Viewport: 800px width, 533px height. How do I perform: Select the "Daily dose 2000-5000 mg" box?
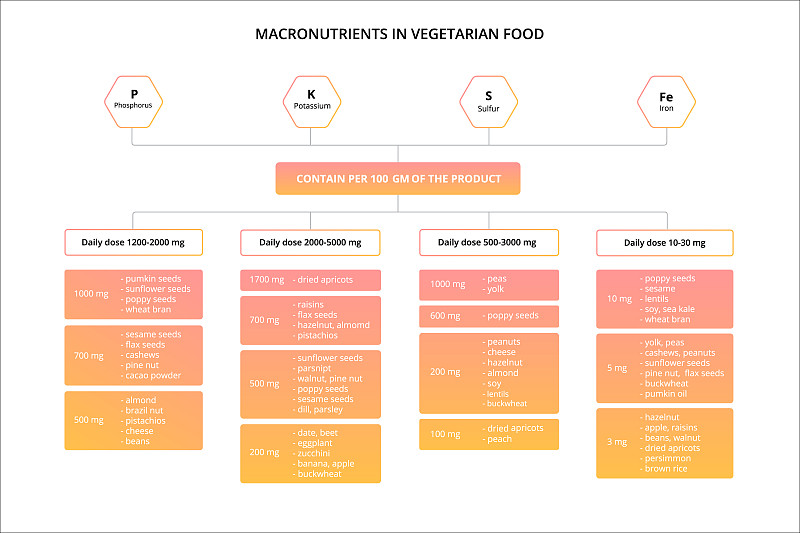pyautogui.click(x=310, y=243)
